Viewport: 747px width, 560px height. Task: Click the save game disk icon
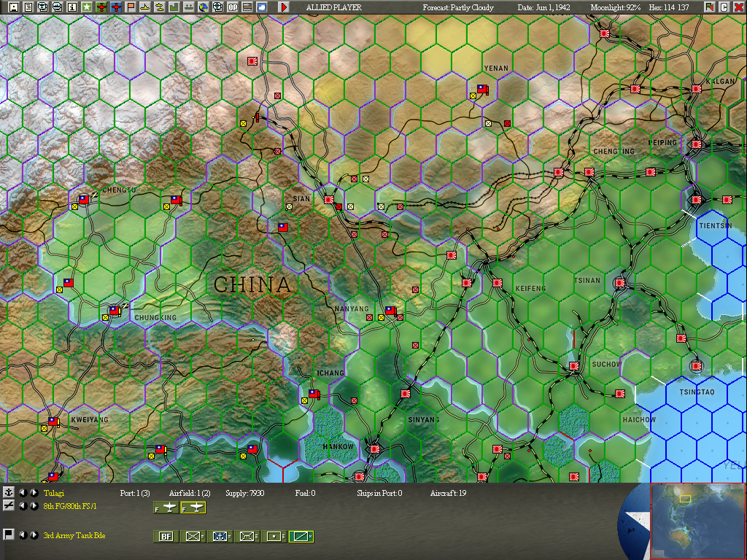(14, 7)
